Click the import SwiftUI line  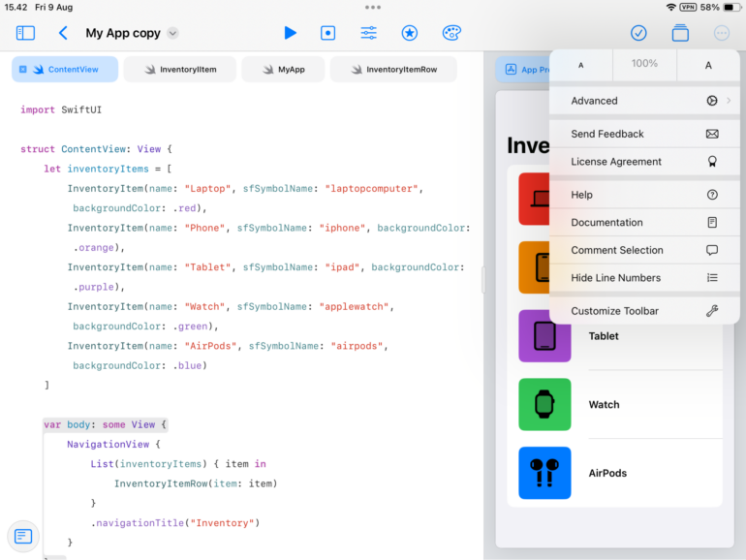pos(61,109)
